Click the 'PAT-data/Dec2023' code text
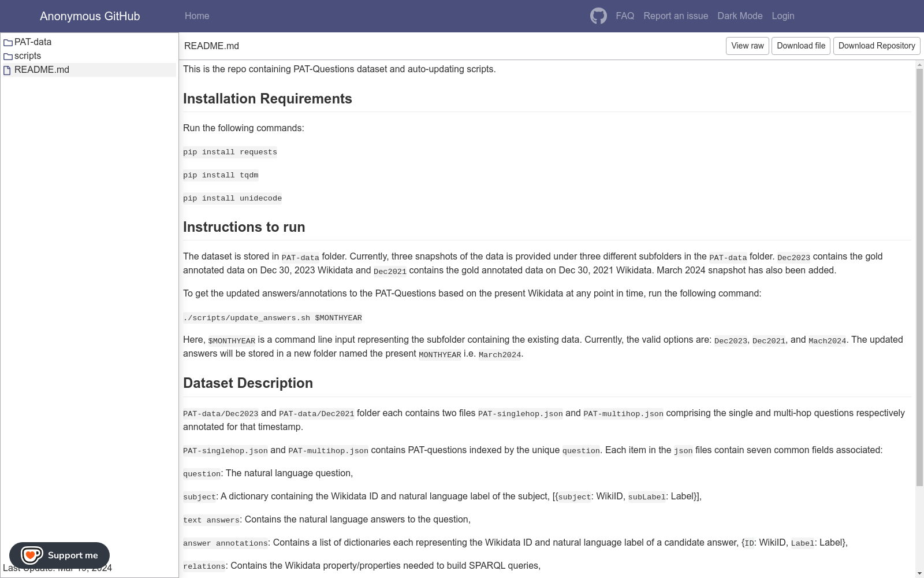The width and height of the screenshot is (924, 578). (221, 414)
